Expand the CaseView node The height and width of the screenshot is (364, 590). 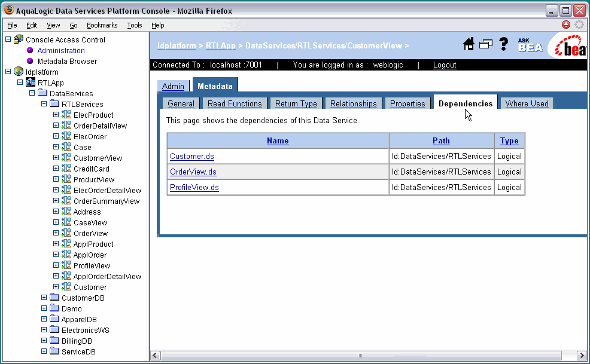[x=56, y=222]
